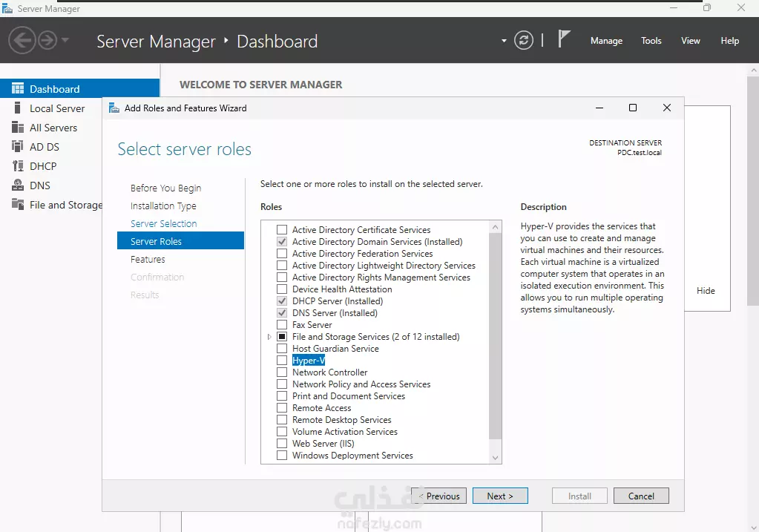Screen dimensions: 759x532
Task: Go to the Features step
Action: point(148,260)
